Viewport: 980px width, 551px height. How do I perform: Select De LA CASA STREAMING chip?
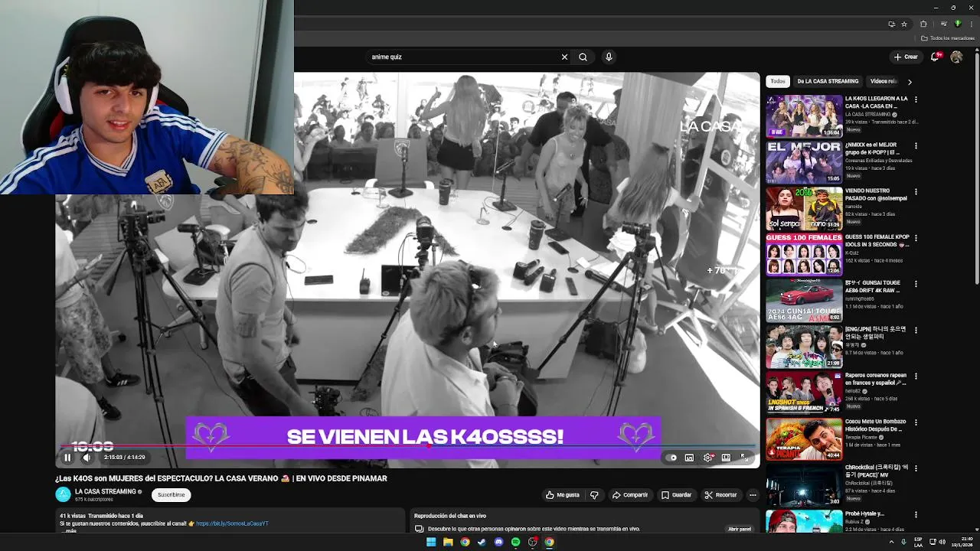[828, 81]
